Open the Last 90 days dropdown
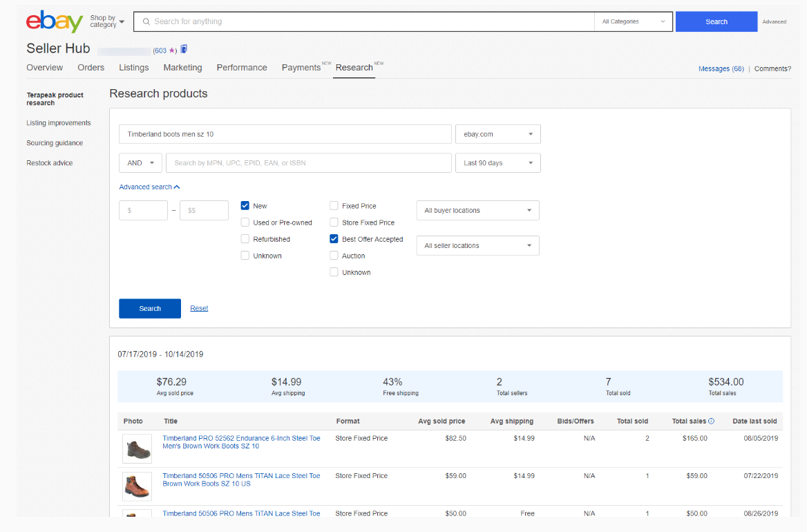The height and width of the screenshot is (532, 807). coord(497,162)
